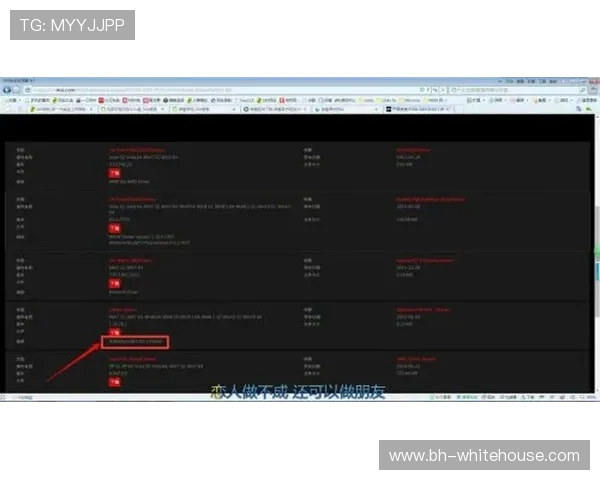Image resolution: width=600 pixels, height=480 pixels.
Task: Open the red title link of the second right entry
Action: click(x=432, y=199)
